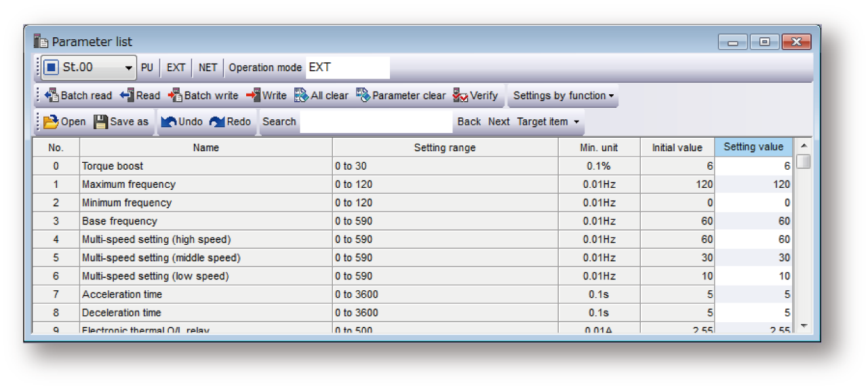The width and height of the screenshot is (868, 388).
Task: Click the scrollbar up arrow
Action: [804, 146]
